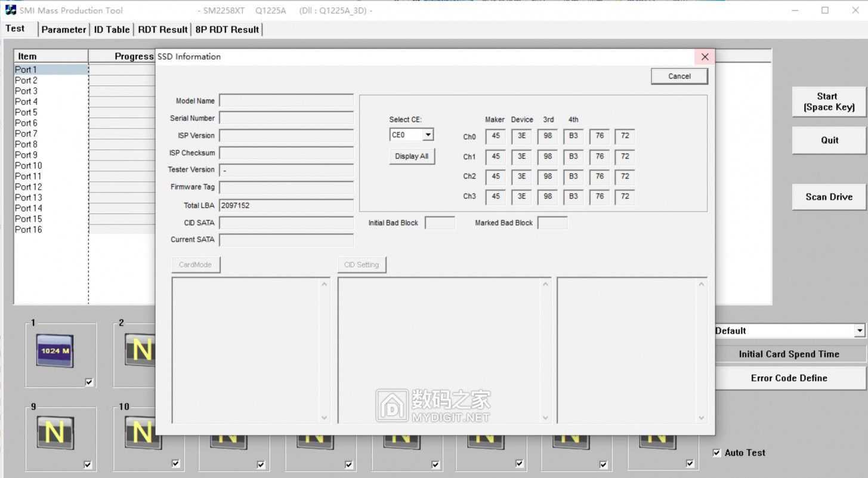Toggle the checkbox for slot 9
The height and width of the screenshot is (478, 868).
[88, 464]
